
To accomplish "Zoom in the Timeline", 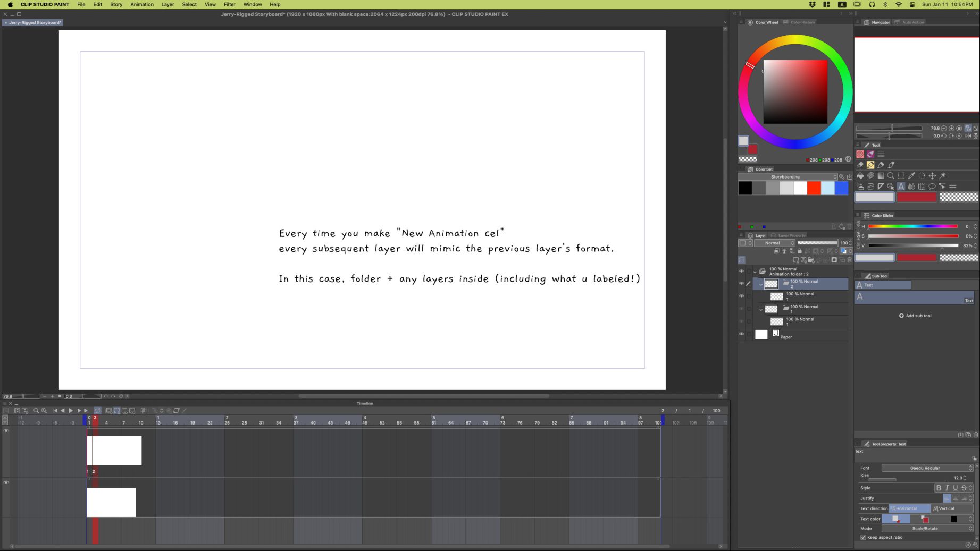I will coord(44,411).
